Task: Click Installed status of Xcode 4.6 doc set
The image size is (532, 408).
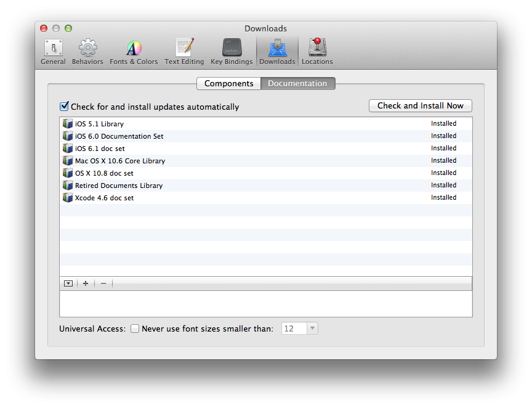Action: (443, 197)
